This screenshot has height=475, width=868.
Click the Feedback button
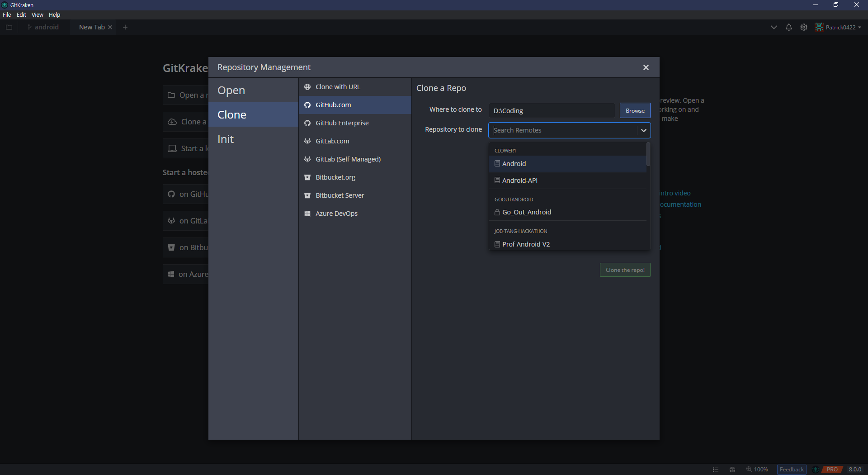click(792, 470)
